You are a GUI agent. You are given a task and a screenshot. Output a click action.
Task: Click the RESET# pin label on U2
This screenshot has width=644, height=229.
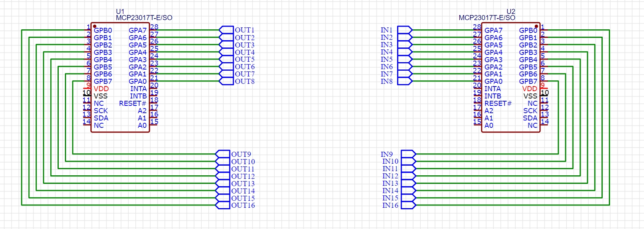pos(498,103)
